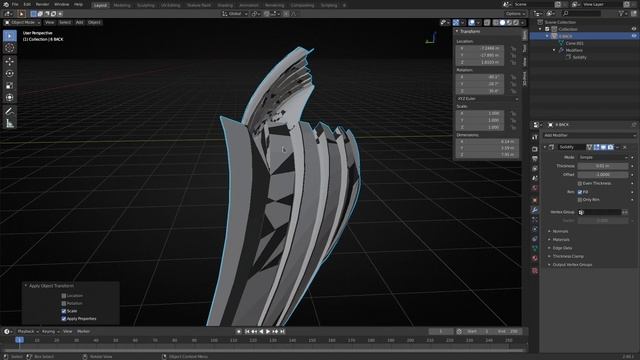Select the Transform tool
640x360 pixels.
pos(10,98)
